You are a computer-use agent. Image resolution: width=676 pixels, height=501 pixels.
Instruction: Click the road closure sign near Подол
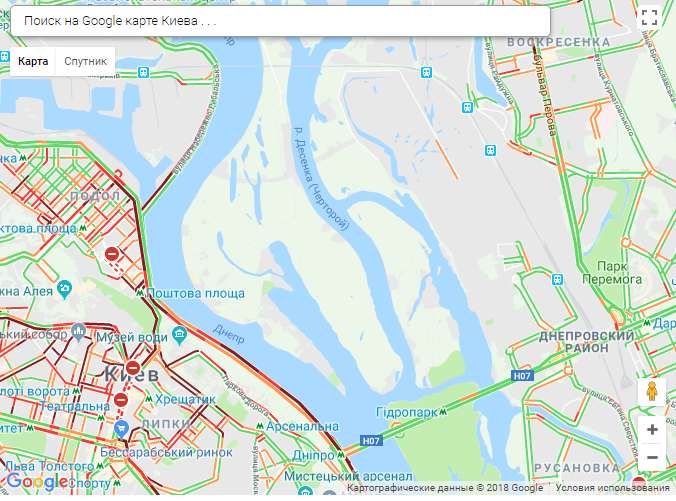pyautogui.click(x=112, y=254)
